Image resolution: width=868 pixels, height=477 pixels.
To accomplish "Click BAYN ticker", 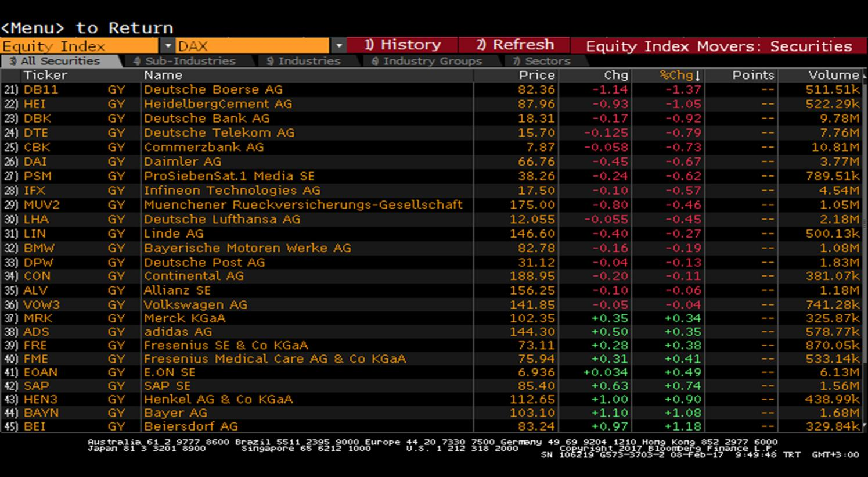I will tap(41, 413).
